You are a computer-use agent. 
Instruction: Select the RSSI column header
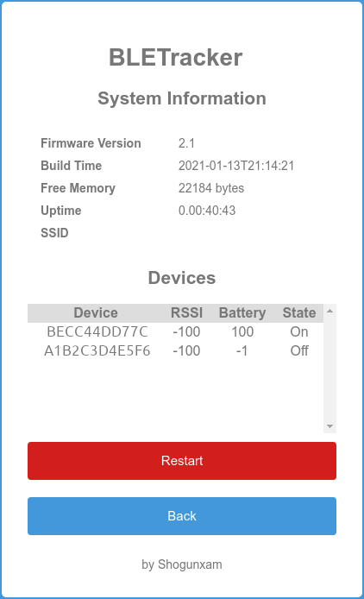click(x=186, y=312)
